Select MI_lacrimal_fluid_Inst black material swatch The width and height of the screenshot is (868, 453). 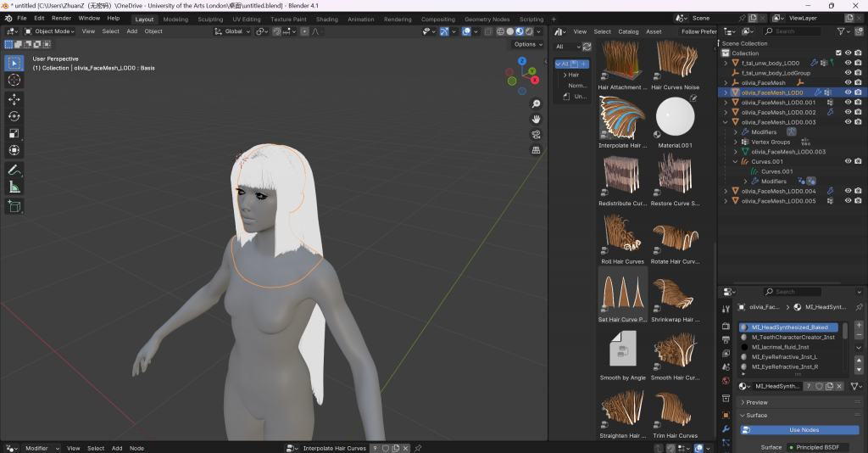[x=743, y=347]
